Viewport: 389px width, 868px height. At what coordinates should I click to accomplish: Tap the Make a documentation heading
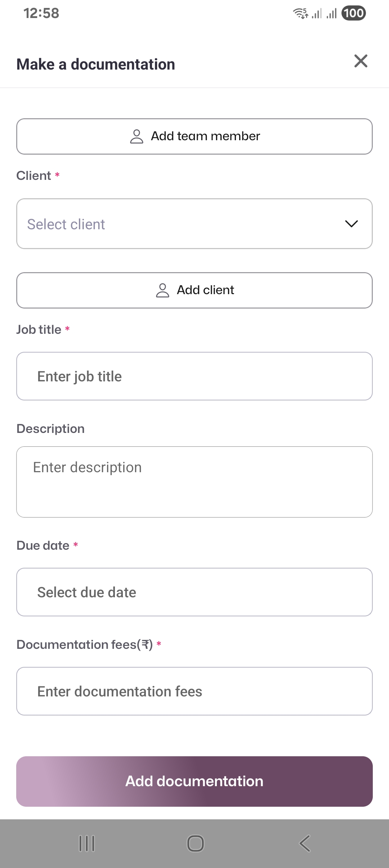pos(96,65)
